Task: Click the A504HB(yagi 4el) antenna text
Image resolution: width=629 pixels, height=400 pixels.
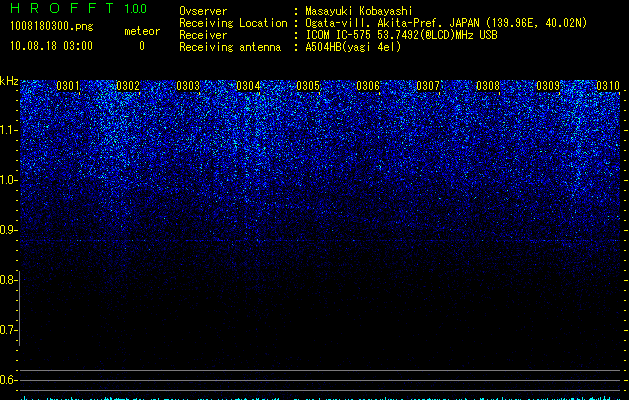Action: pos(353,47)
